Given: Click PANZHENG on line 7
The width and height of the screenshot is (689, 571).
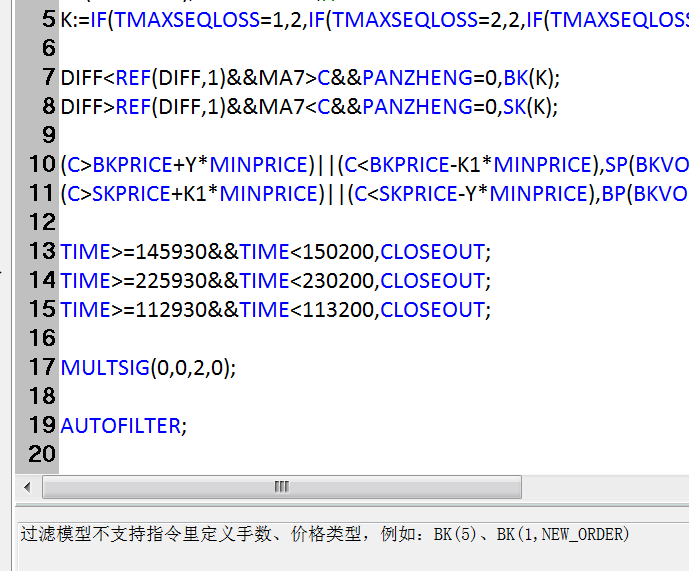Looking at the screenshot, I should 417,78.
